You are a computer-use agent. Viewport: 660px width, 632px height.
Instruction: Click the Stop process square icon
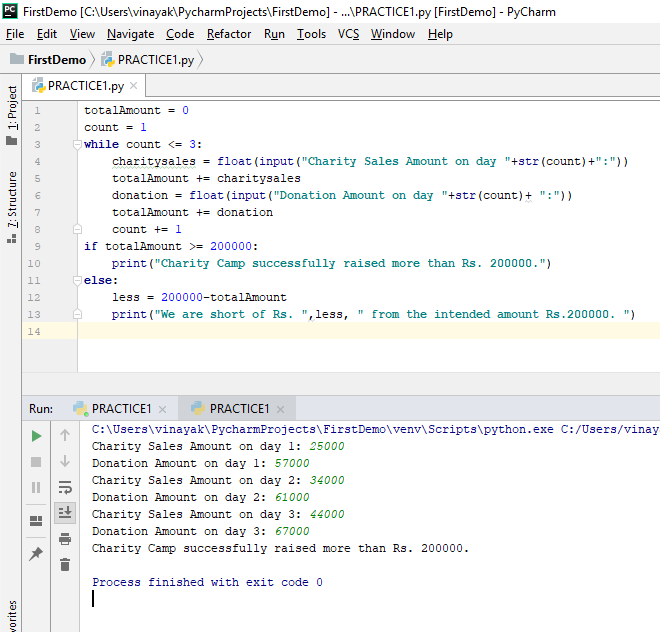36,462
